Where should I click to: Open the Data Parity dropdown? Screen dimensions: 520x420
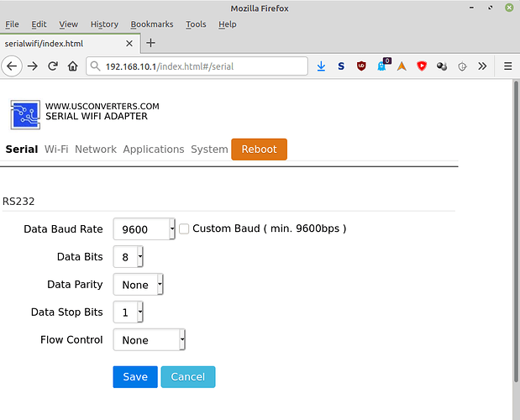[138, 285]
